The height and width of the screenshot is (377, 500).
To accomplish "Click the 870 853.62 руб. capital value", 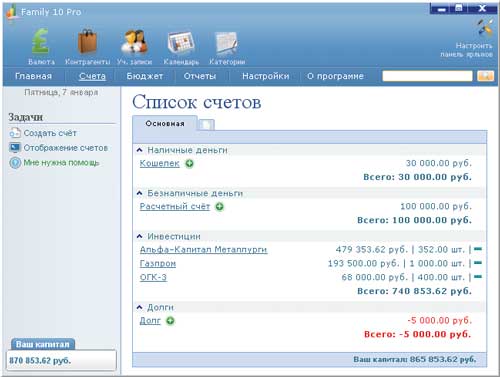I will point(40,360).
